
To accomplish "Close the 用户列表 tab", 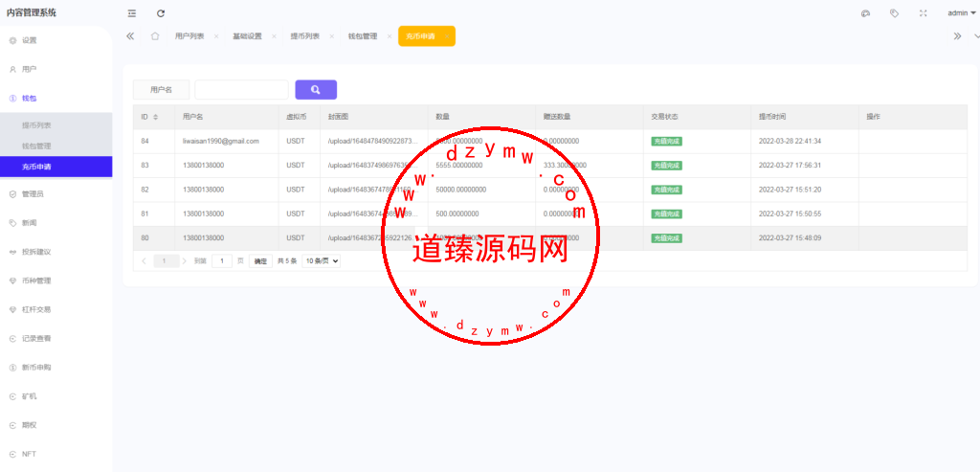I will 216,36.
